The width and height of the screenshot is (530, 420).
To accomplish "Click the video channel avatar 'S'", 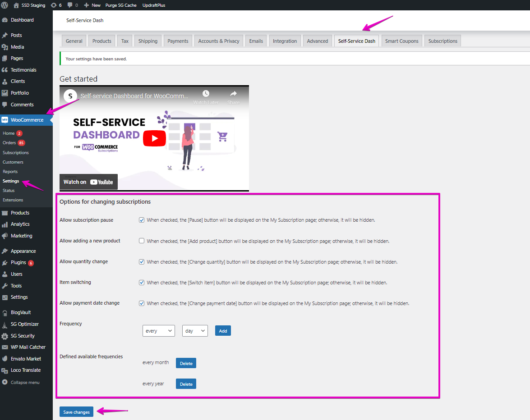I will [x=70, y=96].
